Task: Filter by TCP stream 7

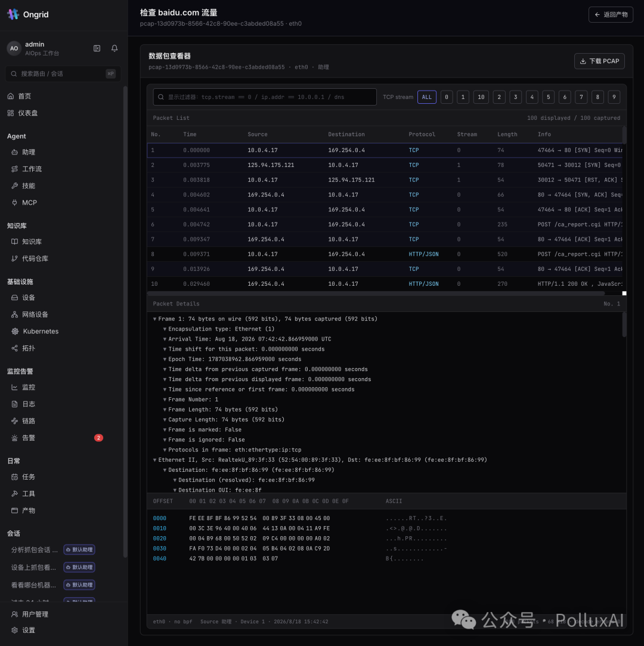Action: 581,97
